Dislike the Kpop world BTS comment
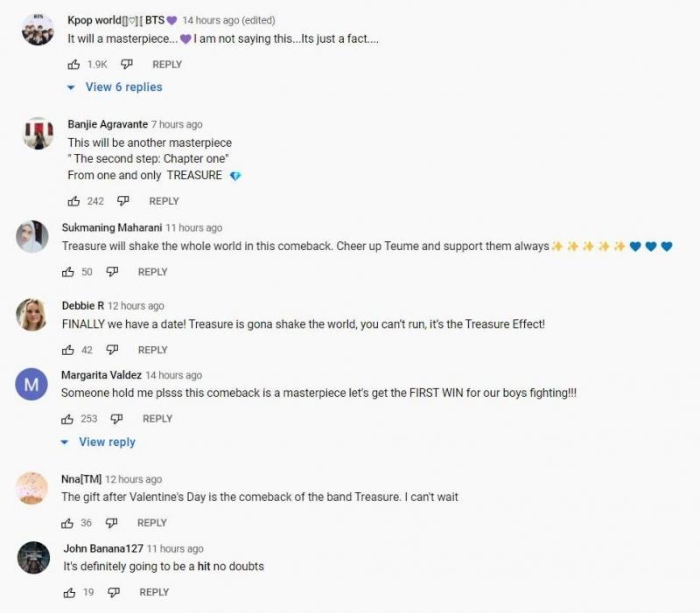 click(x=127, y=64)
